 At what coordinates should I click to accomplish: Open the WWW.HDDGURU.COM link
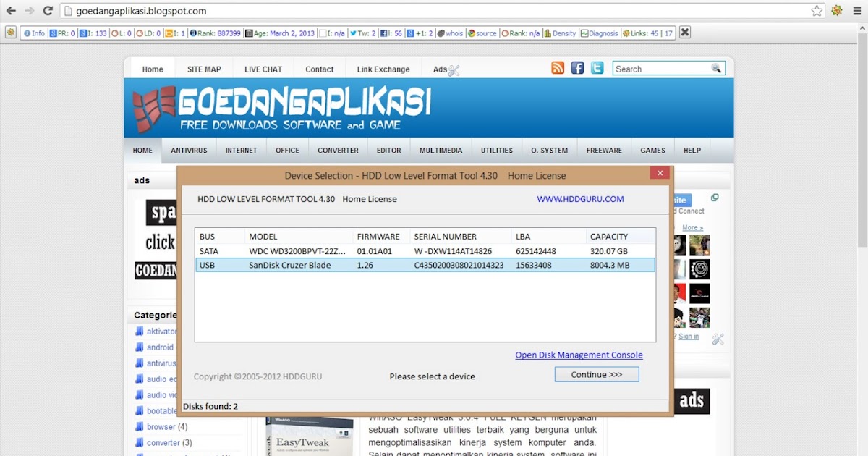pyautogui.click(x=580, y=199)
